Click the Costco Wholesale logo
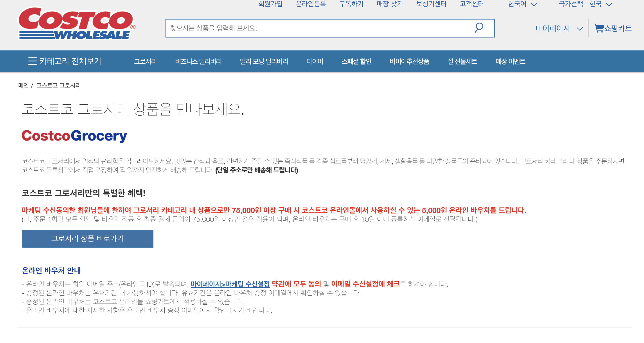The image size is (644, 343). (77, 23)
